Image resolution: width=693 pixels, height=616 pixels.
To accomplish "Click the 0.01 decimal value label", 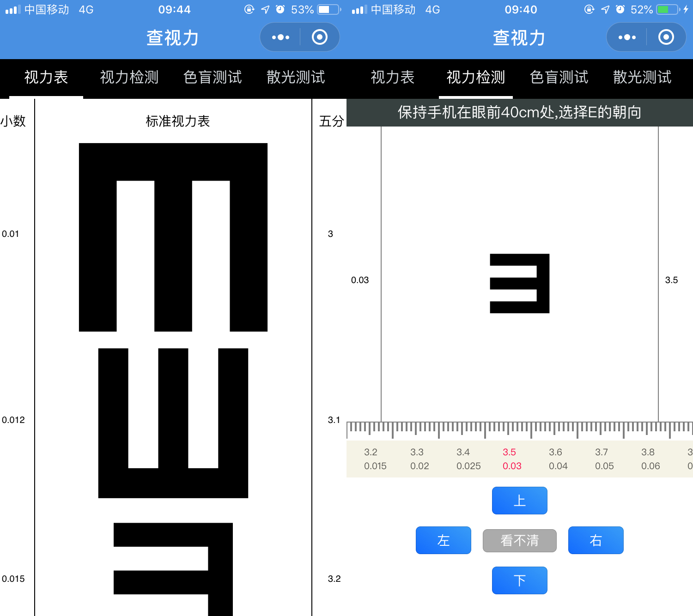I will click(10, 234).
